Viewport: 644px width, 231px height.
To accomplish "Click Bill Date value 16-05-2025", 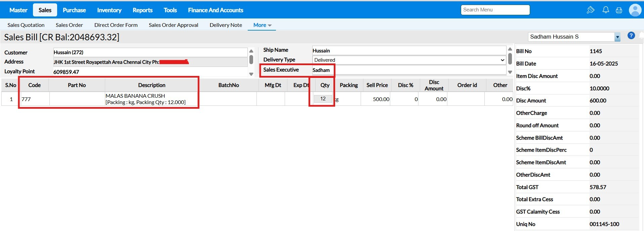I will [604, 64].
